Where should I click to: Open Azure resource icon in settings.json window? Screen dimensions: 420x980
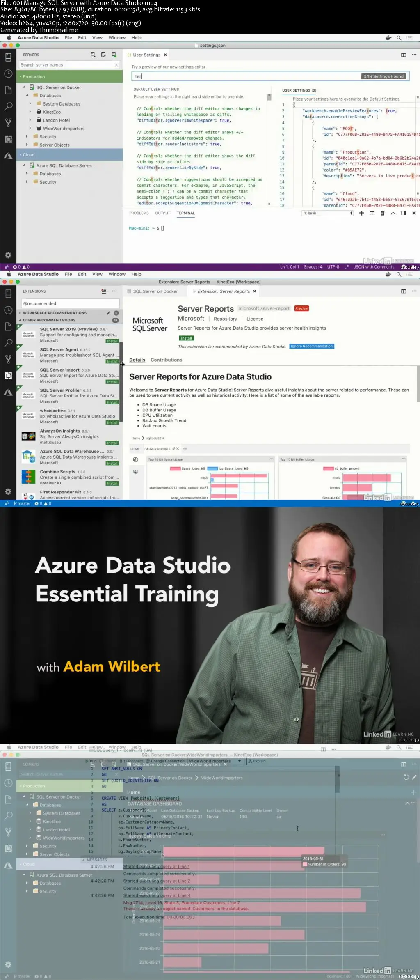(x=8, y=156)
